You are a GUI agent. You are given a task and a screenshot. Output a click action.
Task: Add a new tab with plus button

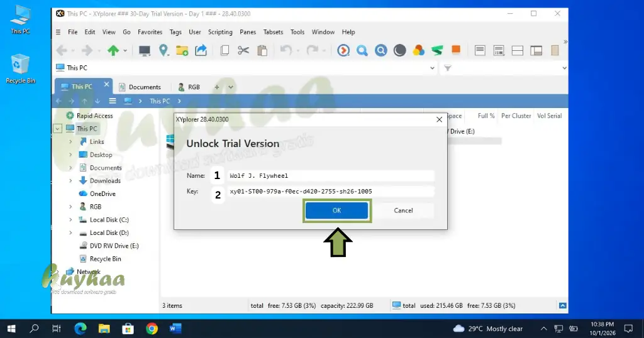[x=217, y=87]
